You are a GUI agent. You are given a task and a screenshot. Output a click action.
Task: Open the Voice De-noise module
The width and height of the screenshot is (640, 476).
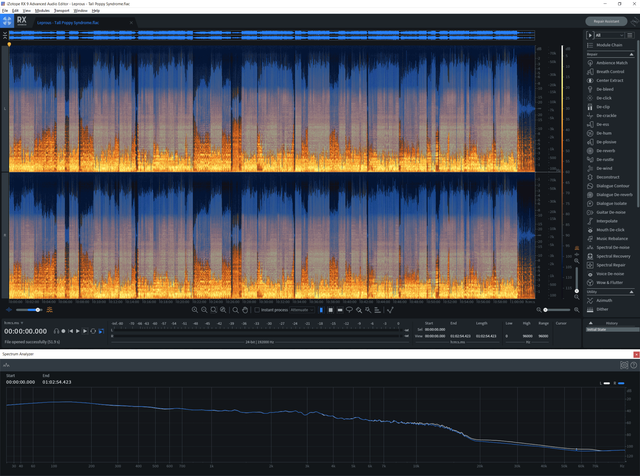606,274
